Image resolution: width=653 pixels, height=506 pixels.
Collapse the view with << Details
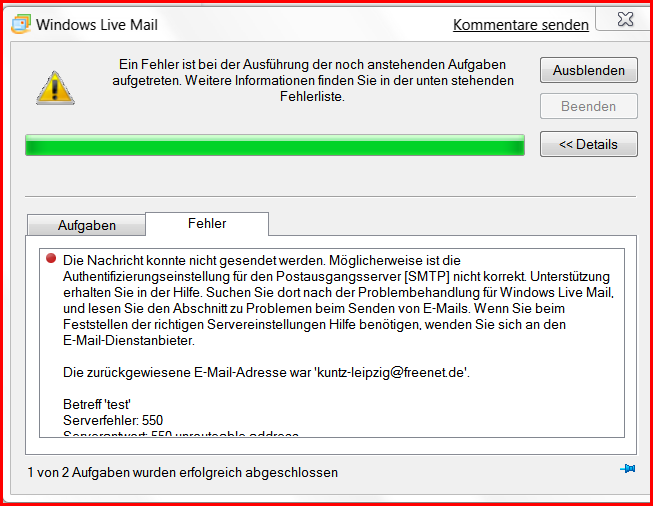[589, 144]
